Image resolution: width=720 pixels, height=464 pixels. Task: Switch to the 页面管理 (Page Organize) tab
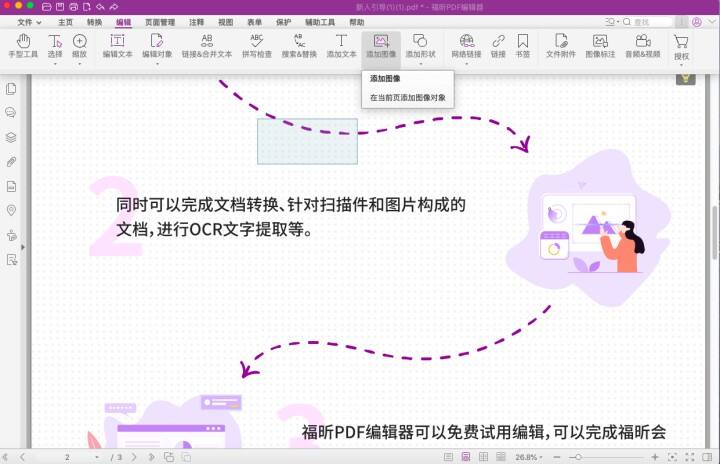[160, 22]
